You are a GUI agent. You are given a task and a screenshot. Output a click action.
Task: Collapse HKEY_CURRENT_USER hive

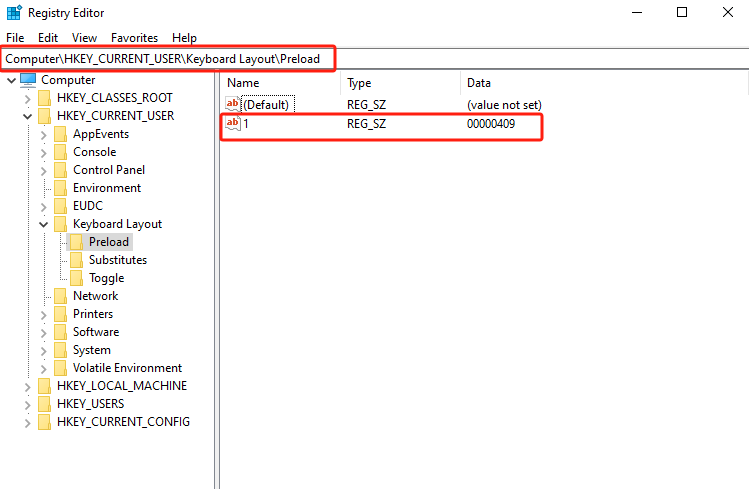28,117
